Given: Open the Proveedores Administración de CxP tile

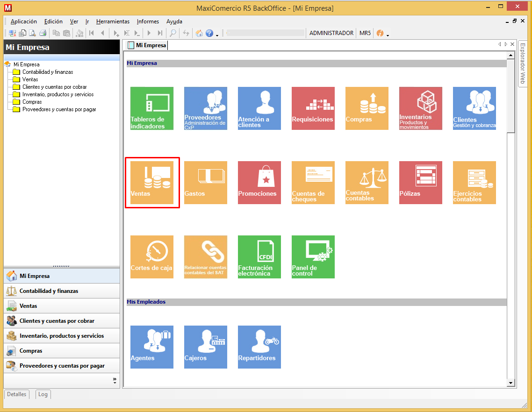Looking at the screenshot, I should click(x=206, y=108).
